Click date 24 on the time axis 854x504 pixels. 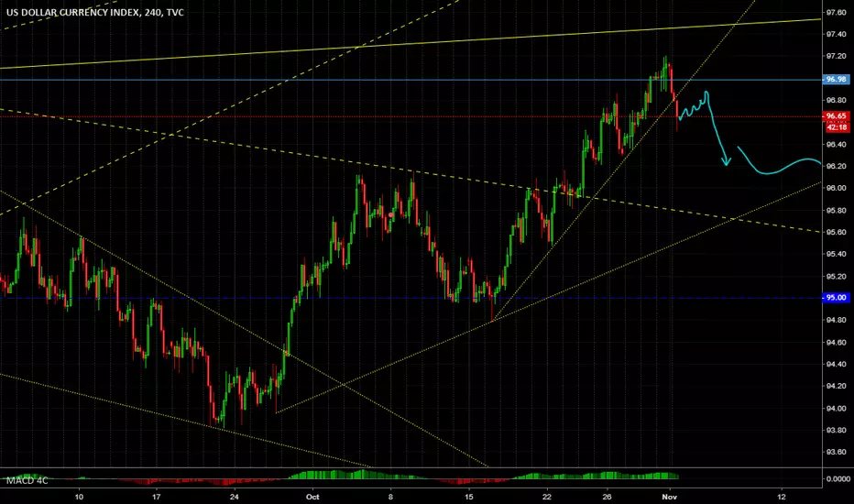pos(235,497)
